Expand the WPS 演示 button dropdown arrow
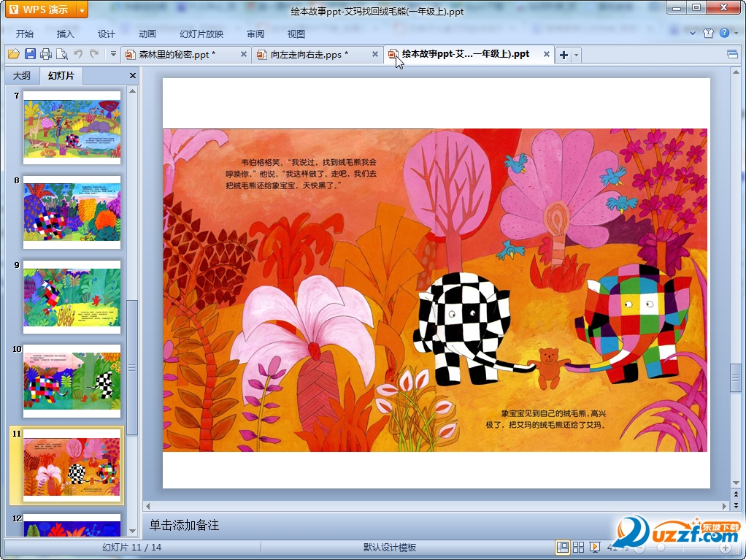The width and height of the screenshot is (746, 560). pyautogui.click(x=82, y=9)
